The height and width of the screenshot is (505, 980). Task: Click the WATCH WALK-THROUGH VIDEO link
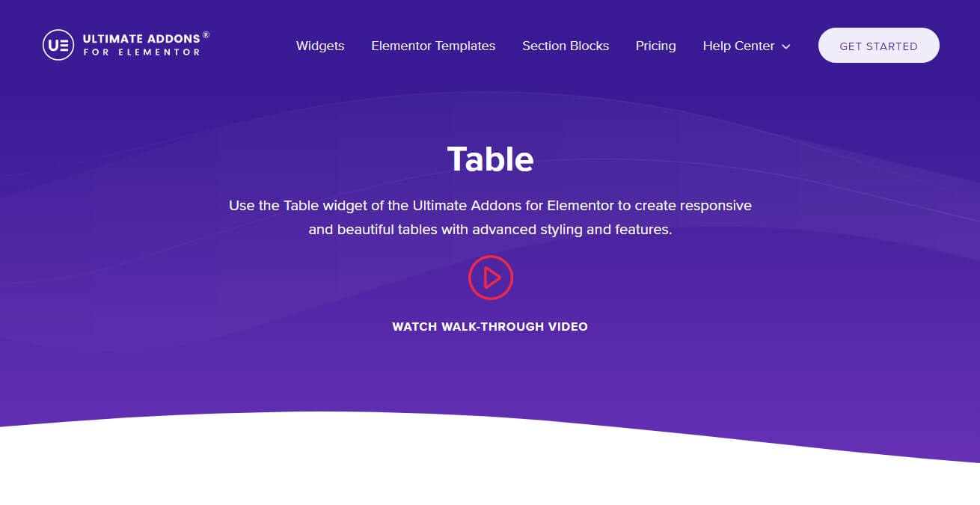click(490, 326)
